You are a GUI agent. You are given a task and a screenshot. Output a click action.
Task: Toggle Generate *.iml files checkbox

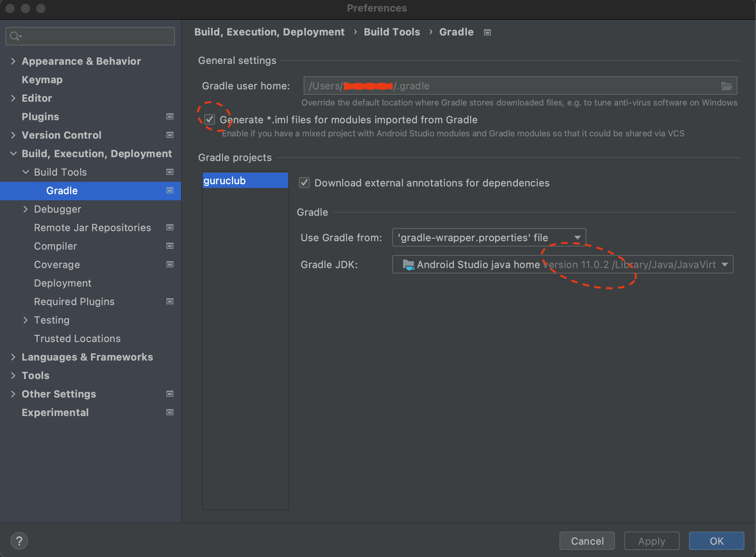click(210, 119)
